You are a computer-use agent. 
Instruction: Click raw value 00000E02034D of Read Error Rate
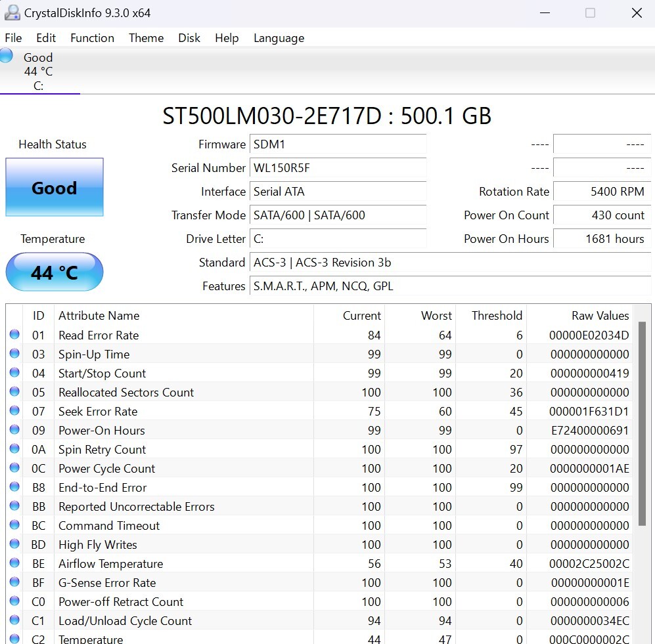click(x=589, y=335)
